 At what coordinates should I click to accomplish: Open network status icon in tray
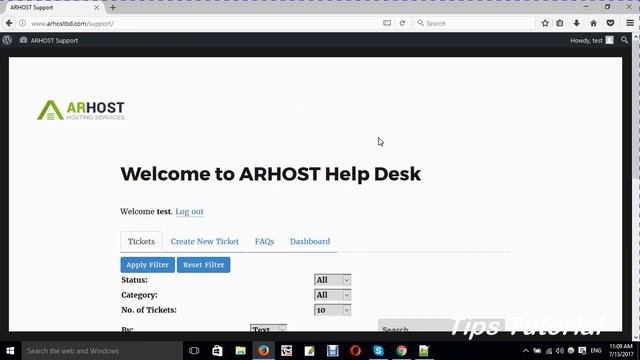(x=549, y=351)
